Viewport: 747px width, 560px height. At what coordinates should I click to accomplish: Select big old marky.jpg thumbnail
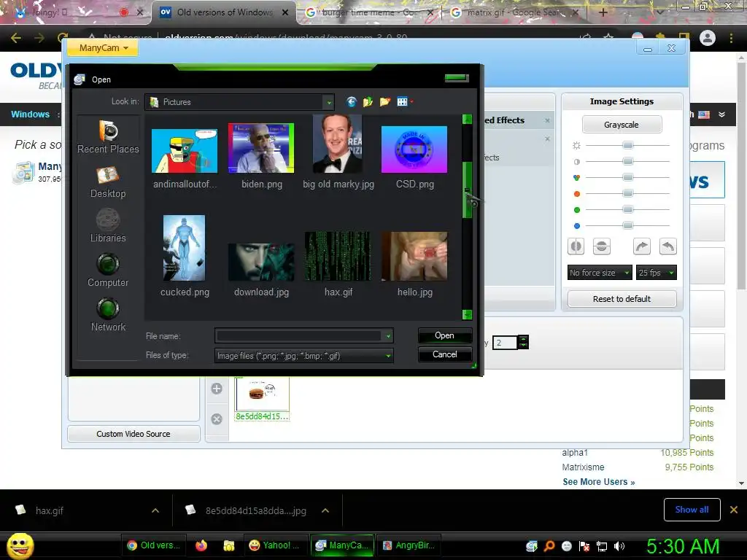pyautogui.click(x=338, y=144)
